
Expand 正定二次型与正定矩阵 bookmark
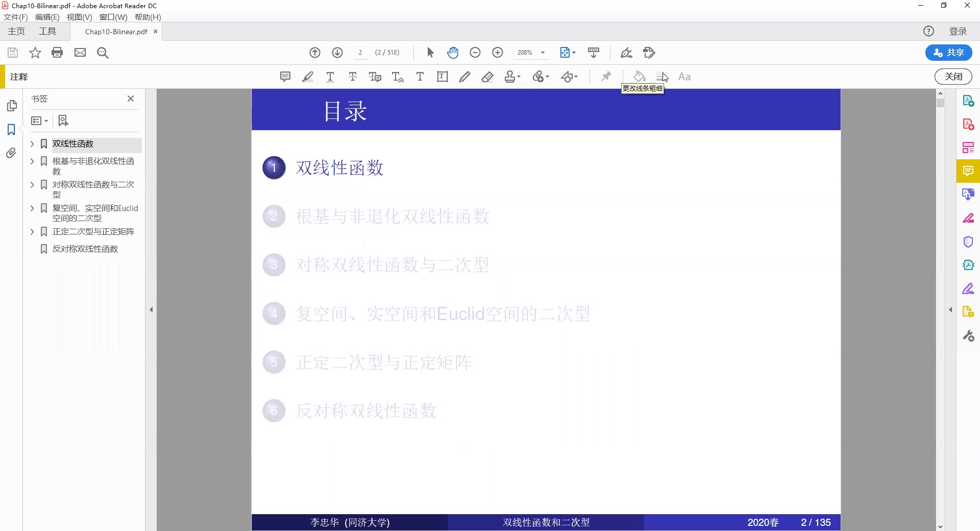(x=32, y=232)
